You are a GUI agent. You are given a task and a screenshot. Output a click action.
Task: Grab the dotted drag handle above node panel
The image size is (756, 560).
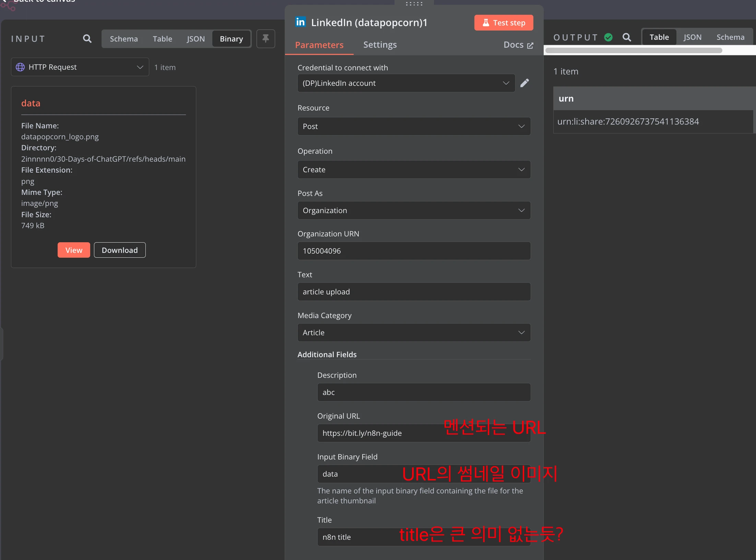pos(414,3)
